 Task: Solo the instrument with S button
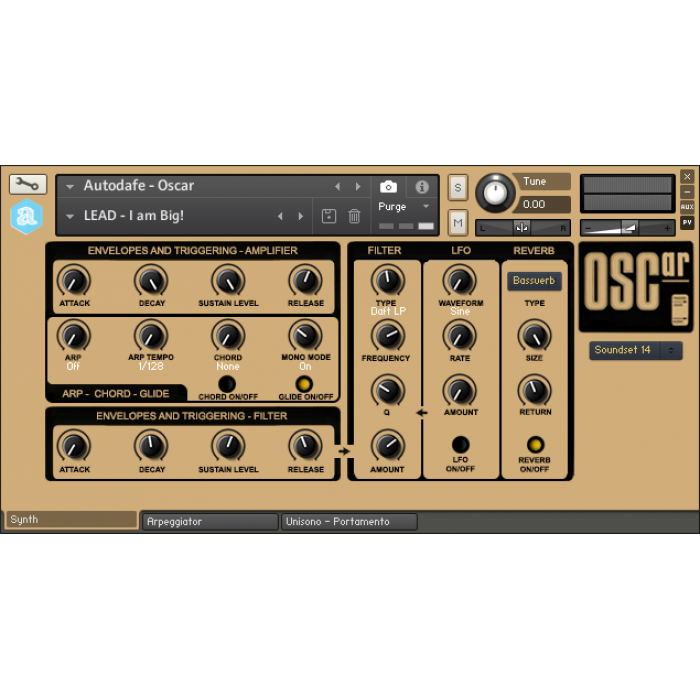(458, 188)
